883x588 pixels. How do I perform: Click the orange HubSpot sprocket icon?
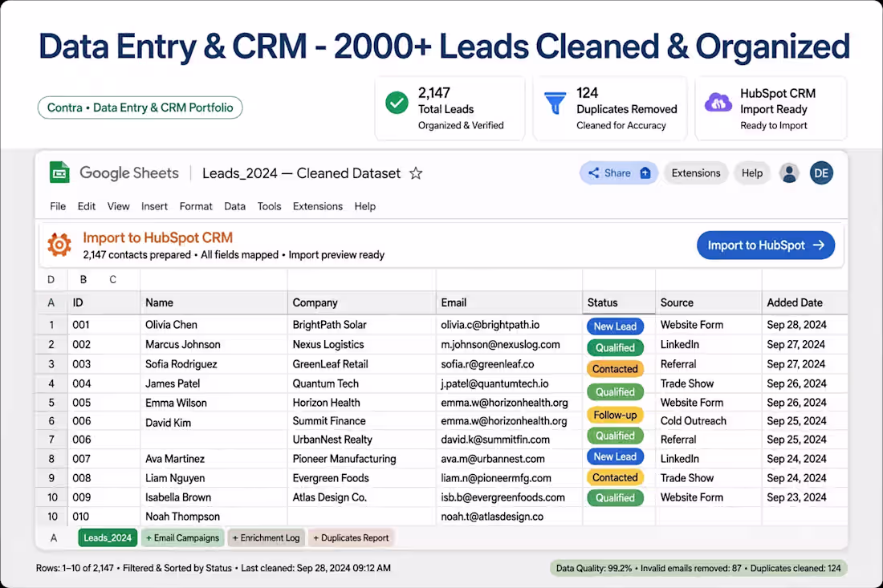pos(59,245)
